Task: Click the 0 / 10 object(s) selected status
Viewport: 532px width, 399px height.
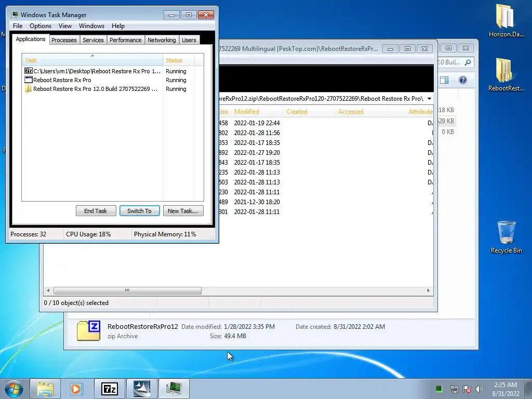Action: (x=76, y=303)
